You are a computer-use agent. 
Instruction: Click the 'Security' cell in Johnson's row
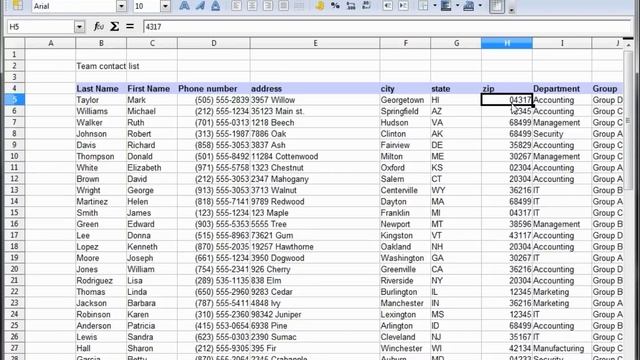tap(562, 134)
